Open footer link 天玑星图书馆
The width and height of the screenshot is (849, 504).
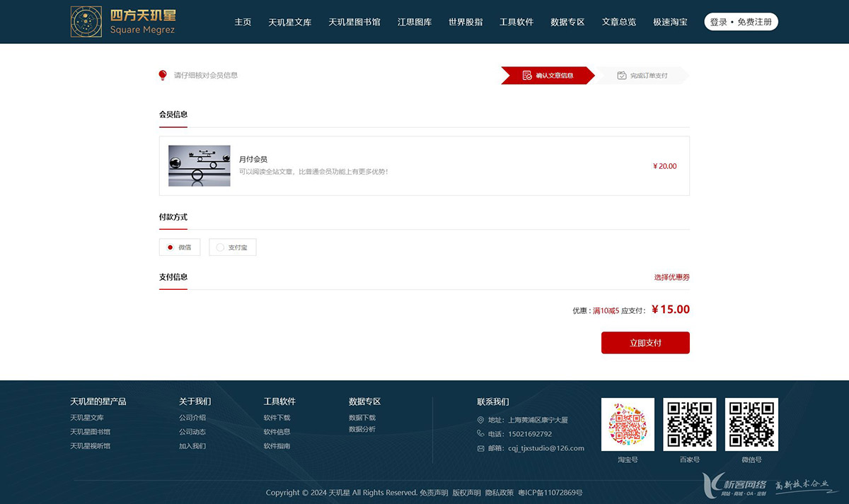click(91, 432)
